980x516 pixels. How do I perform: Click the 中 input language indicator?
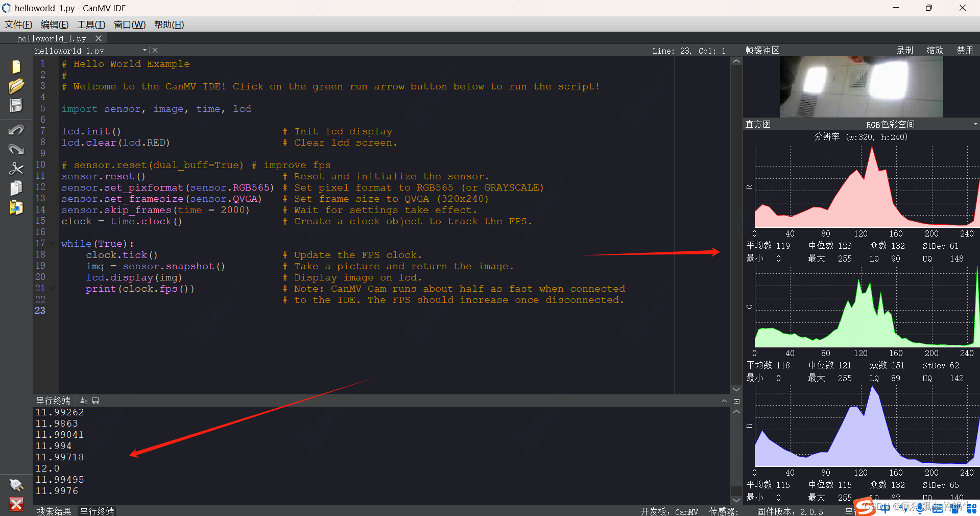coord(885,508)
